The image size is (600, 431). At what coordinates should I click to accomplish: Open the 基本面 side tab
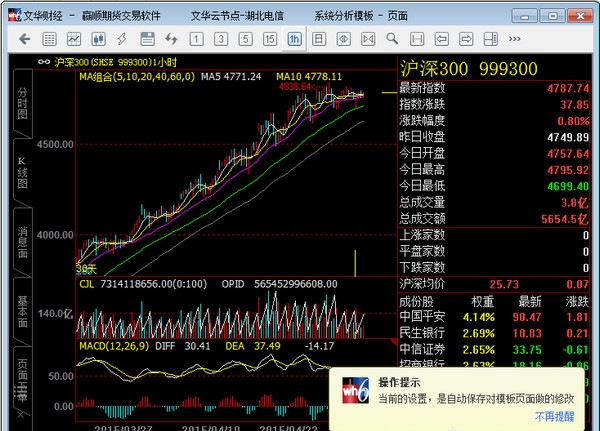coord(23,311)
